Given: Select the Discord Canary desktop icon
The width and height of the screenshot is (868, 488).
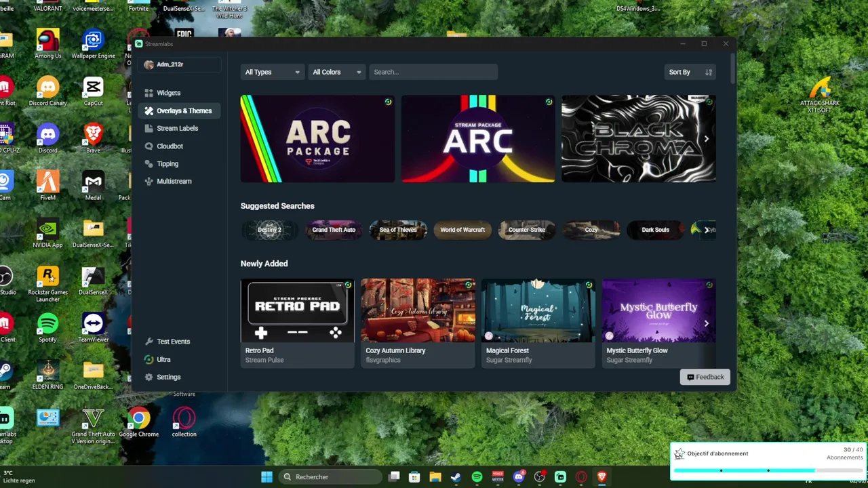Looking at the screenshot, I should coord(47,91).
